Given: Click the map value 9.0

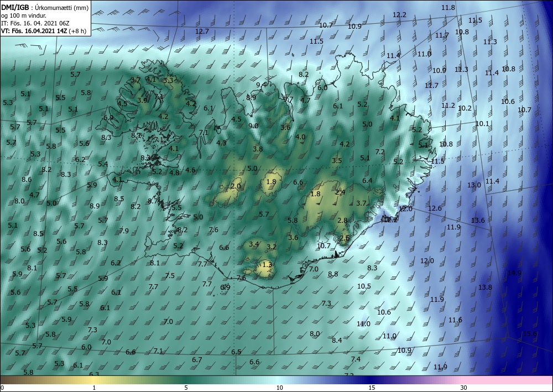Looking at the screenshot, I should (253, 126).
